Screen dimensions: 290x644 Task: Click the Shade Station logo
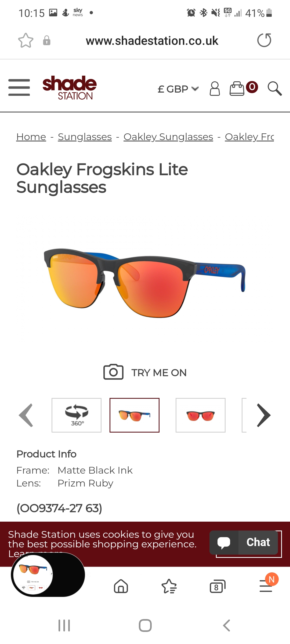click(x=70, y=88)
